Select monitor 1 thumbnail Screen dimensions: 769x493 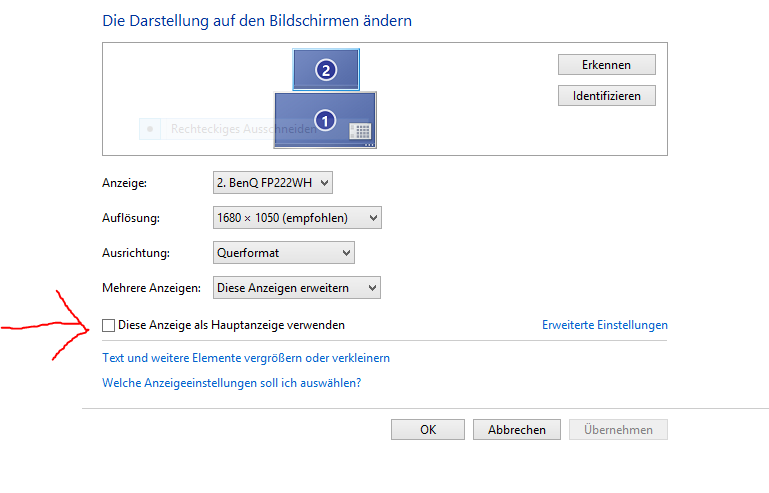[325, 120]
